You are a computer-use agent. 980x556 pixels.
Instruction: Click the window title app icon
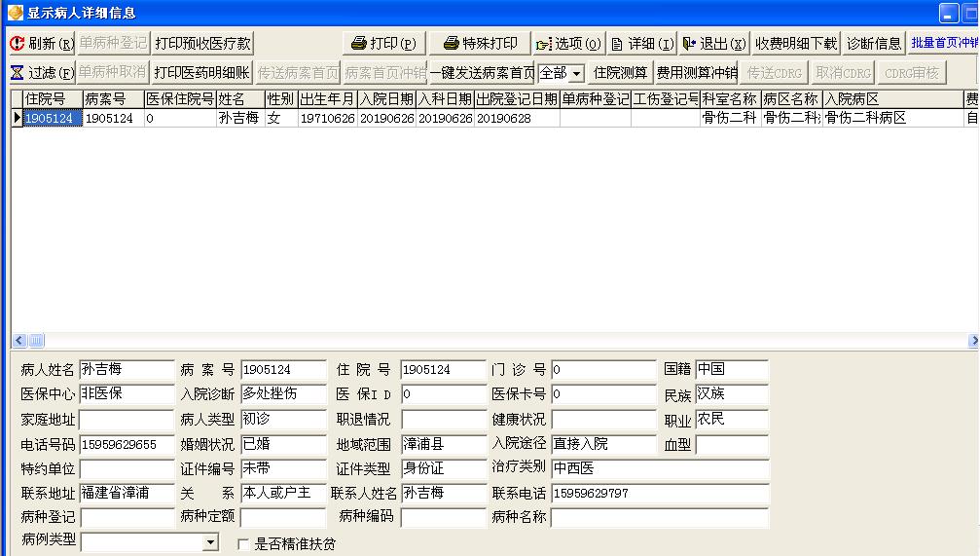(15, 13)
